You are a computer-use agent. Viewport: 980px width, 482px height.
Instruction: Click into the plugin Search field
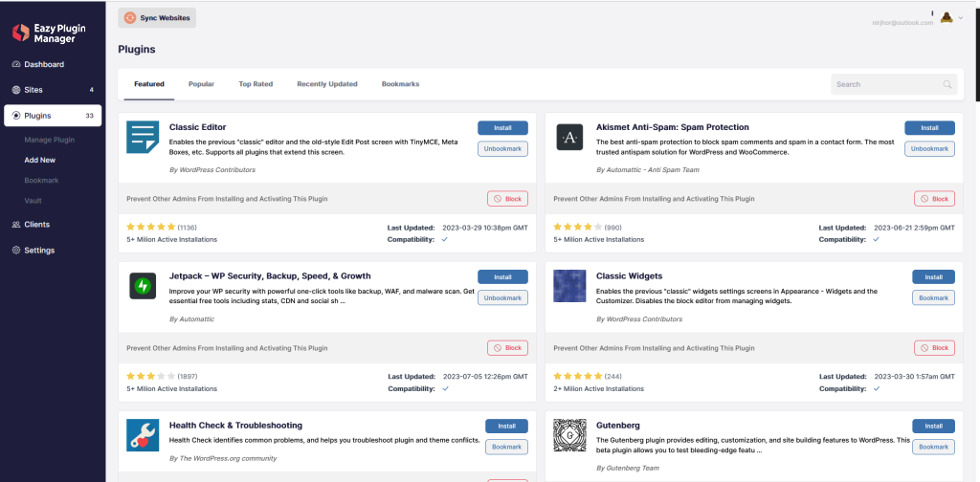coord(894,84)
